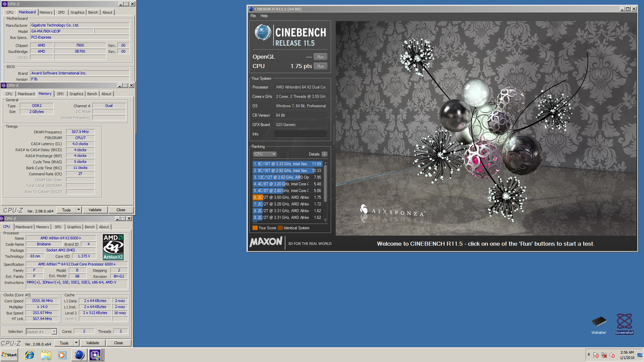This screenshot has width=644, height=362.
Task: Open Memory tab in top CPU-Z window
Action: [x=46, y=12]
